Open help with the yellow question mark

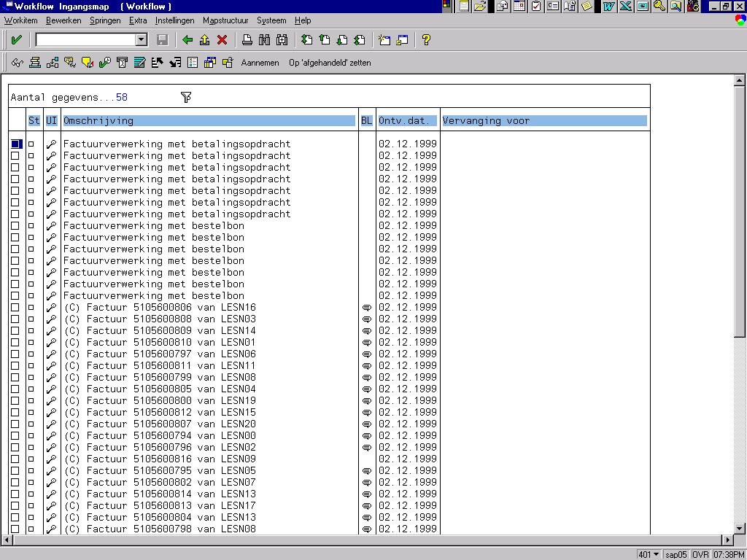coord(426,40)
